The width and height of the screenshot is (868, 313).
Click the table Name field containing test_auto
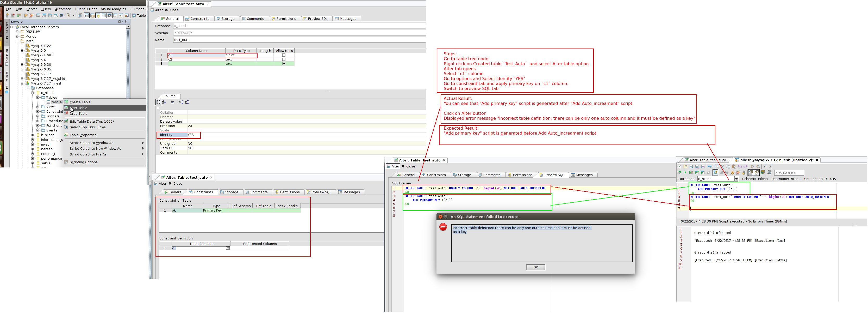point(299,40)
